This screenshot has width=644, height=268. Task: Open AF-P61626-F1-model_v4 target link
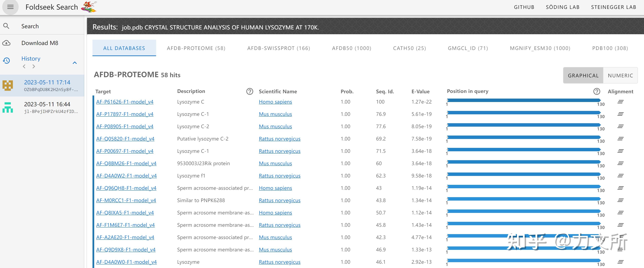click(125, 102)
